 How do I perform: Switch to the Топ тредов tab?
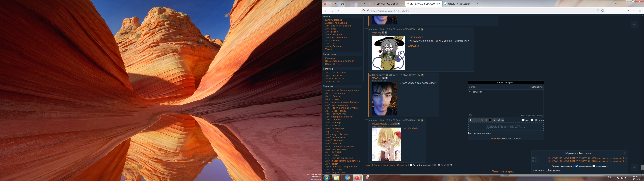pos(553,170)
